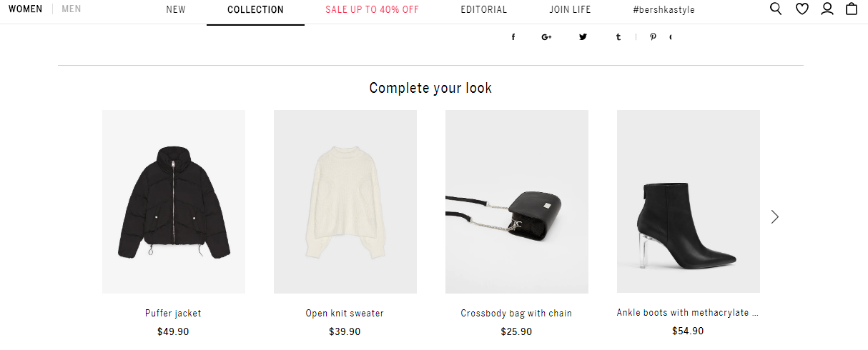Share on Pinterest

click(653, 37)
